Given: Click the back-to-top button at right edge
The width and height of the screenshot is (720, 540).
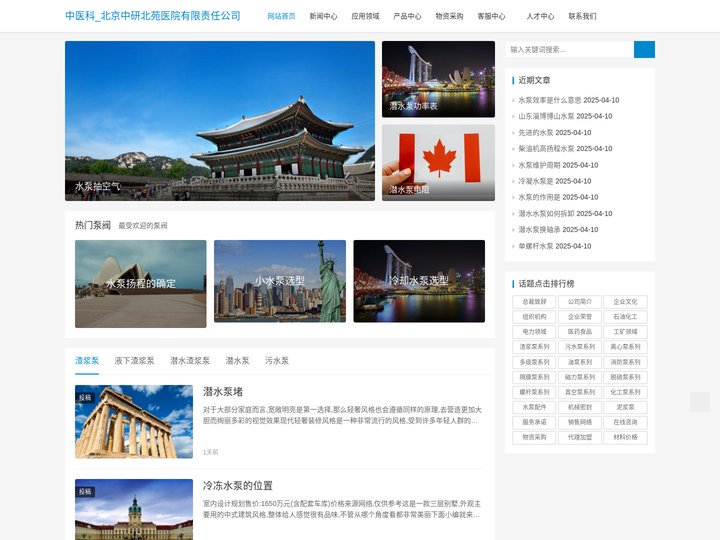Looking at the screenshot, I should point(699,402).
